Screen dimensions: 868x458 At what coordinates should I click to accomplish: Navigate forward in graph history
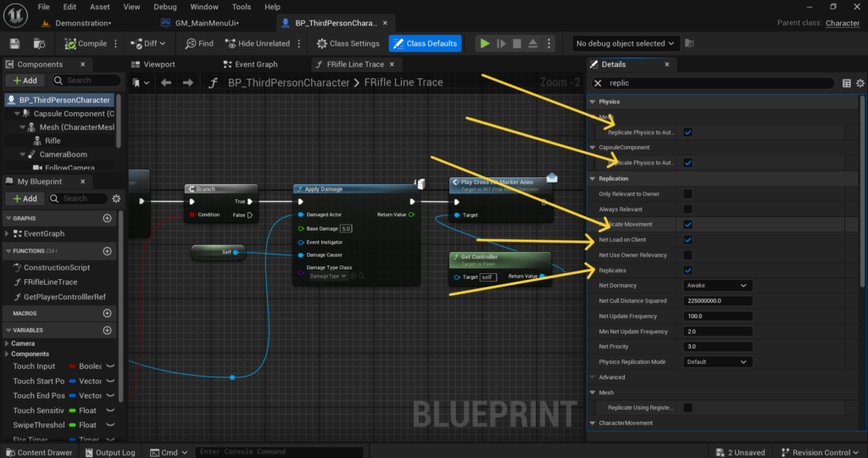tap(188, 82)
